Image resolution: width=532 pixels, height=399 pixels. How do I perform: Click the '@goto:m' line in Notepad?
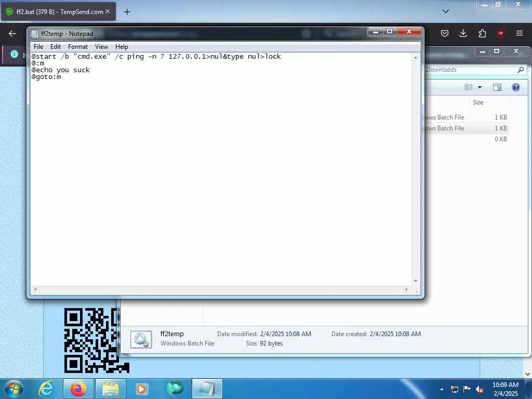tap(46, 77)
